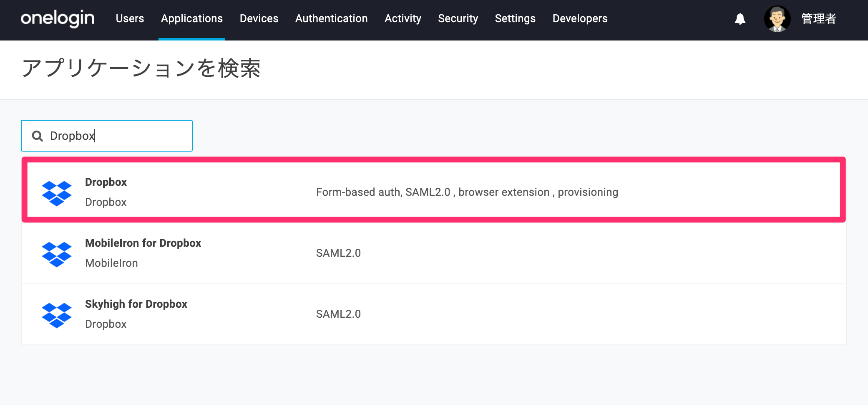Click Dropbox vendor label under Skyhigh
Image resolution: width=868 pixels, height=405 pixels.
click(x=106, y=324)
